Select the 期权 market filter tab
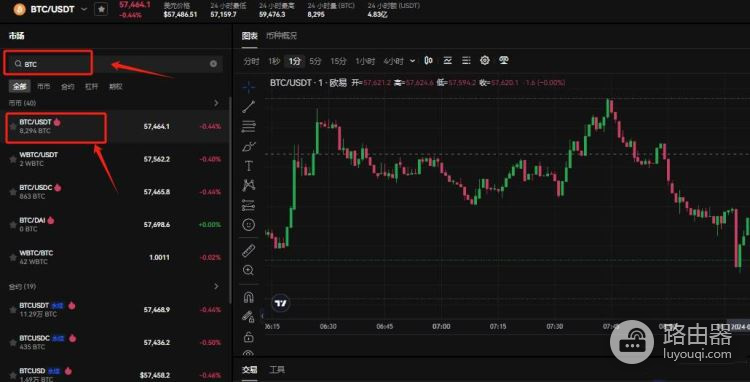 pos(115,87)
